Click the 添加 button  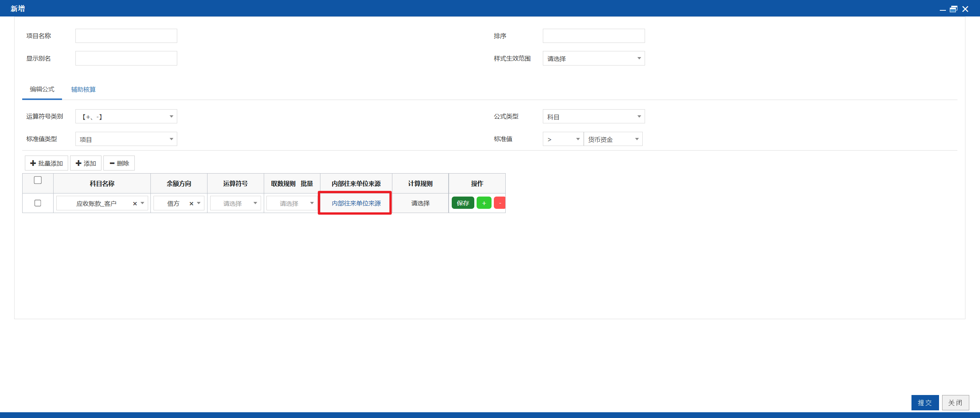(86, 163)
